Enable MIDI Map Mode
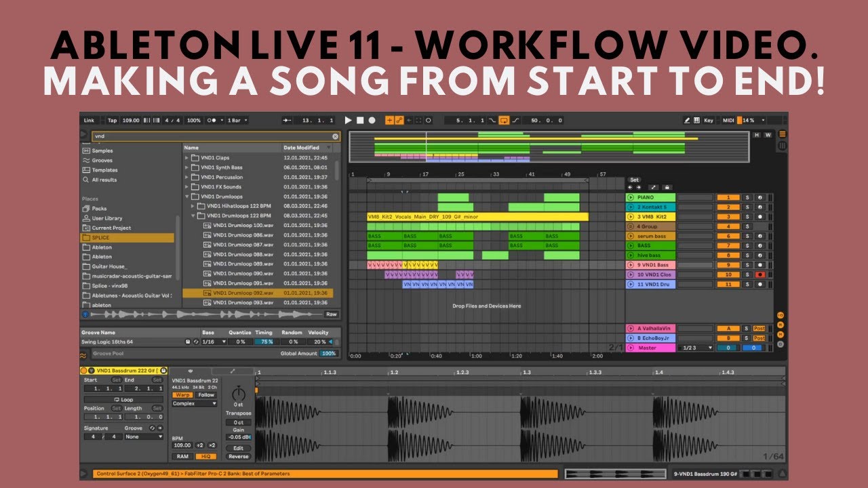 [x=729, y=120]
